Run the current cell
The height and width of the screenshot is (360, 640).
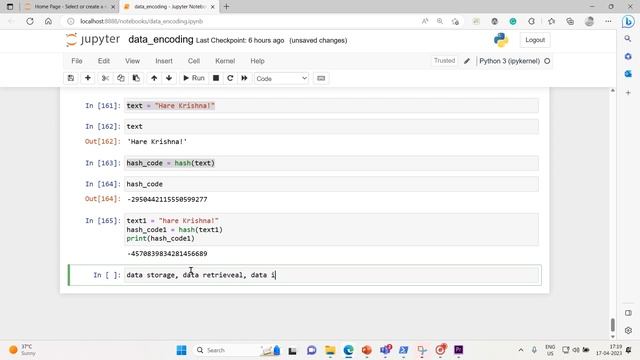pyautogui.click(x=193, y=78)
